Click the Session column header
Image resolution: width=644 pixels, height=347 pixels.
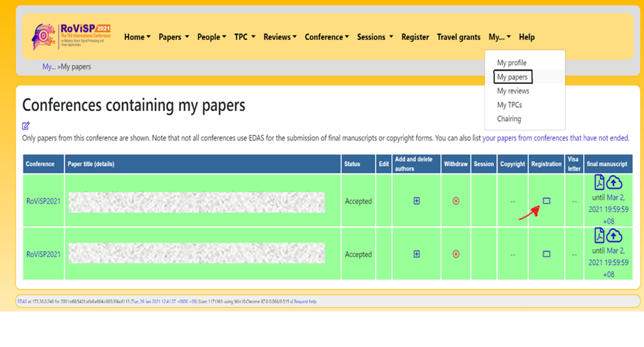pyautogui.click(x=484, y=164)
